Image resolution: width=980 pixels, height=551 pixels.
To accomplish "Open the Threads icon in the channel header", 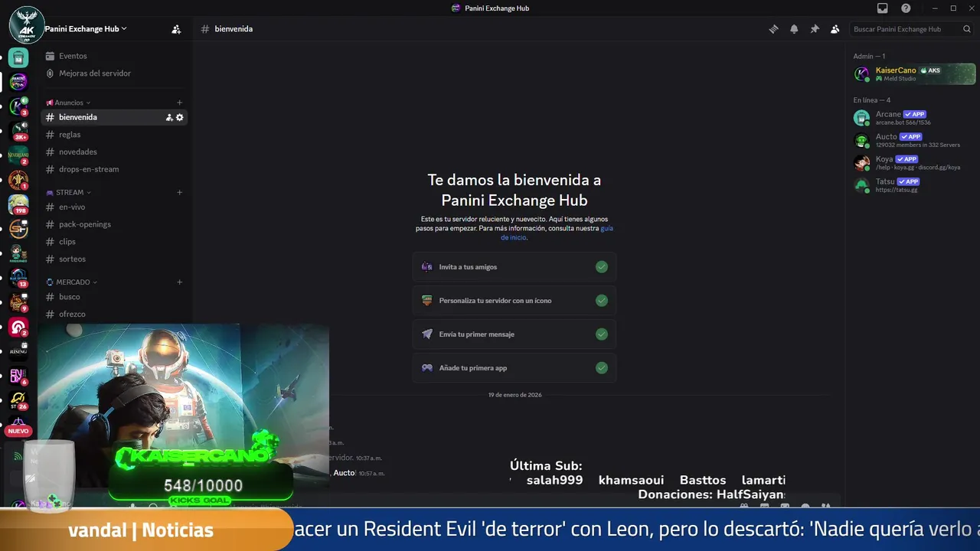I will (774, 29).
